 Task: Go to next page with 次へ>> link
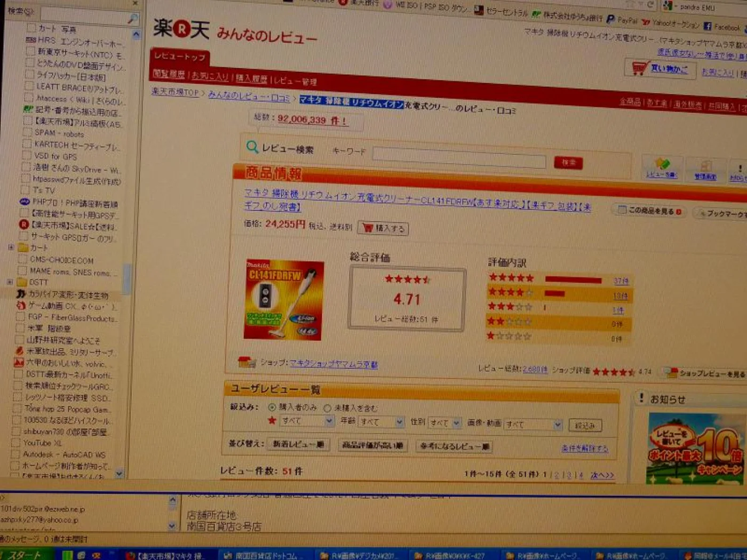pyautogui.click(x=602, y=475)
